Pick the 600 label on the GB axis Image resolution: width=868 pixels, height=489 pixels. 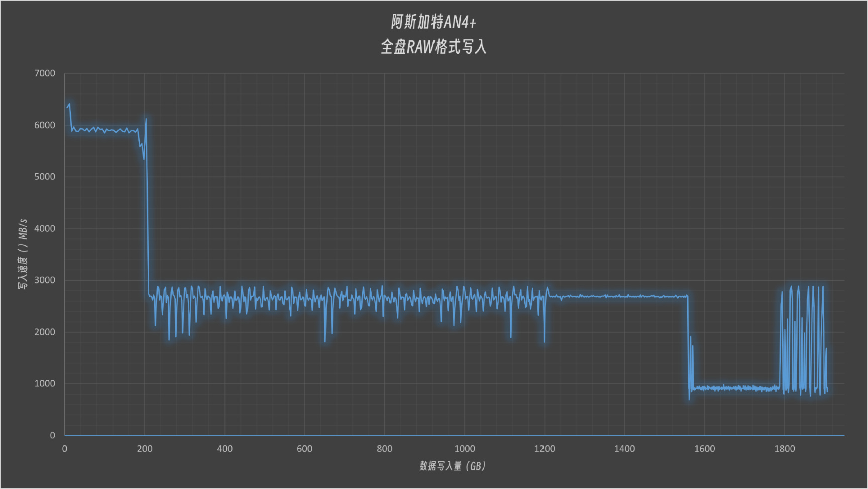[304, 449]
